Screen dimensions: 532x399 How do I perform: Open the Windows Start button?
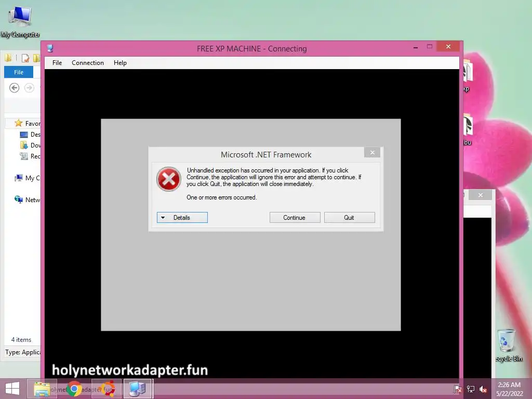click(12, 389)
